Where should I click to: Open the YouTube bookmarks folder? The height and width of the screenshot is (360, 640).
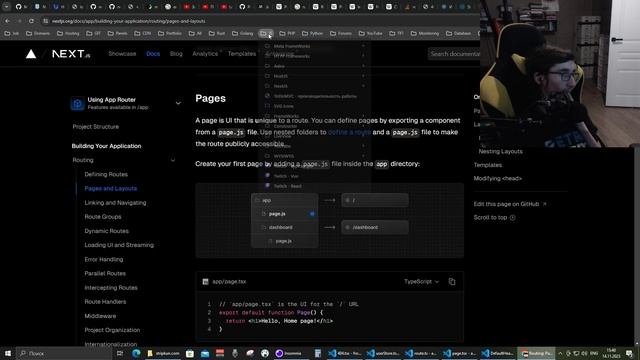coord(370,33)
